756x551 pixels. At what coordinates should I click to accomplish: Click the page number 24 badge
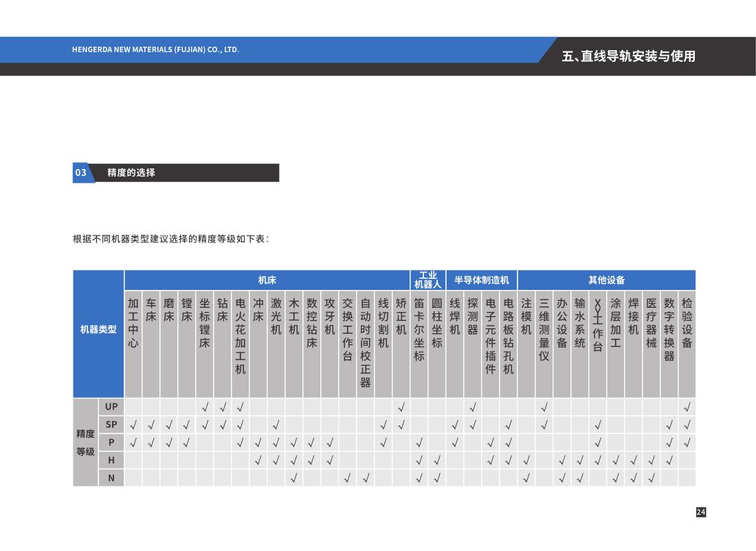click(x=701, y=512)
